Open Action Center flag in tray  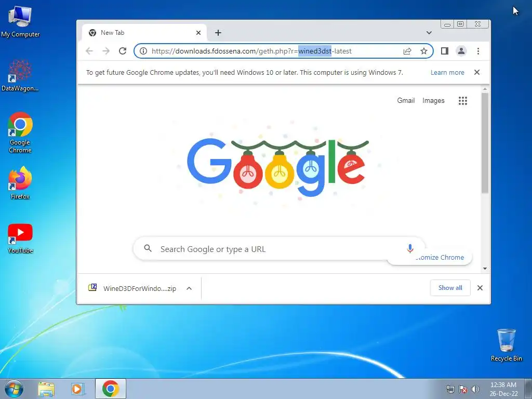pyautogui.click(x=463, y=389)
